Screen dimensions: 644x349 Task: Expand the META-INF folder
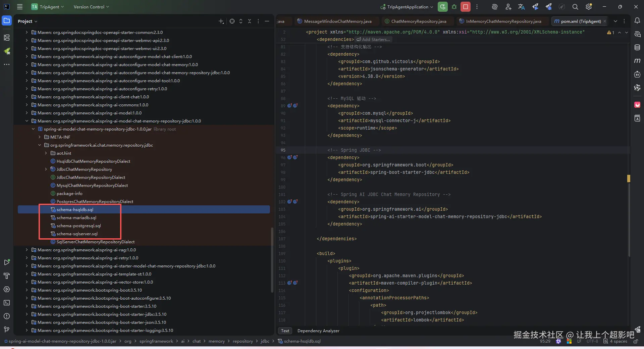point(40,137)
